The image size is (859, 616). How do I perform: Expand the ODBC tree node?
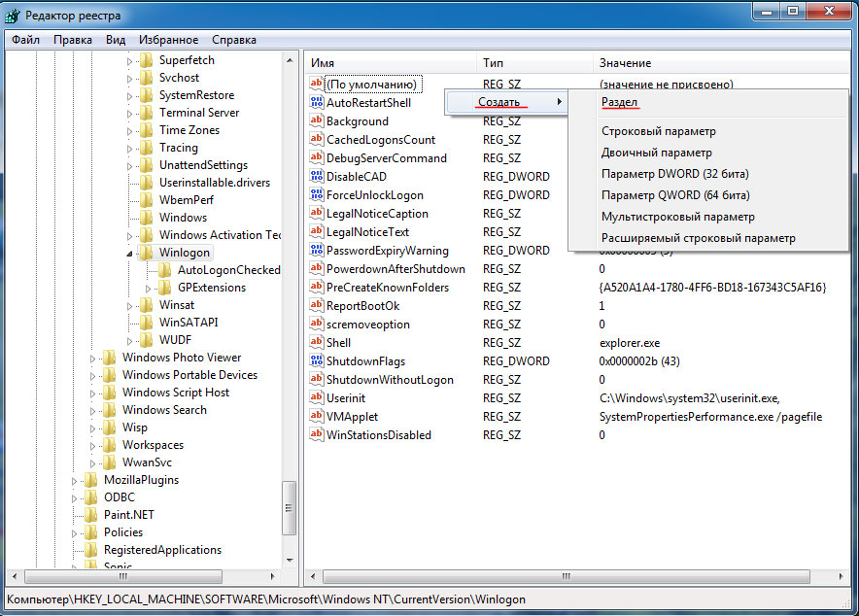pyautogui.click(x=74, y=498)
